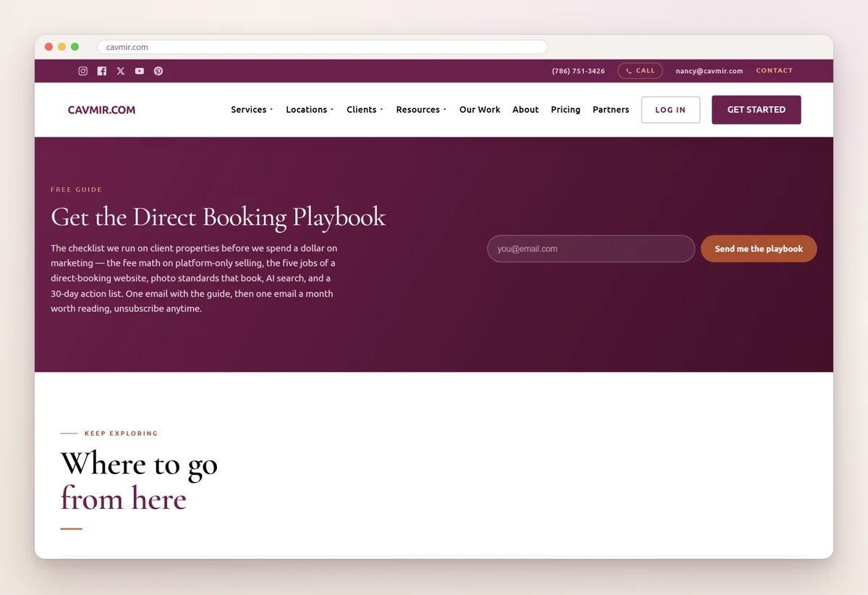Open the About menu item

click(525, 110)
